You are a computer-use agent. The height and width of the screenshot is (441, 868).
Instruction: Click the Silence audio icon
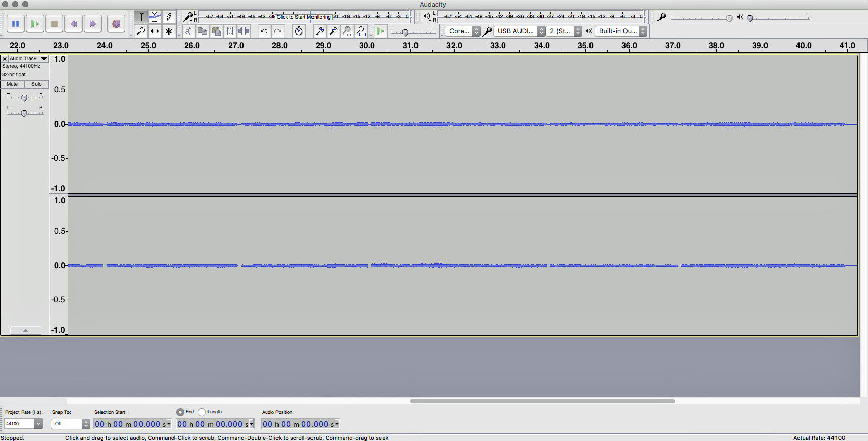click(244, 31)
